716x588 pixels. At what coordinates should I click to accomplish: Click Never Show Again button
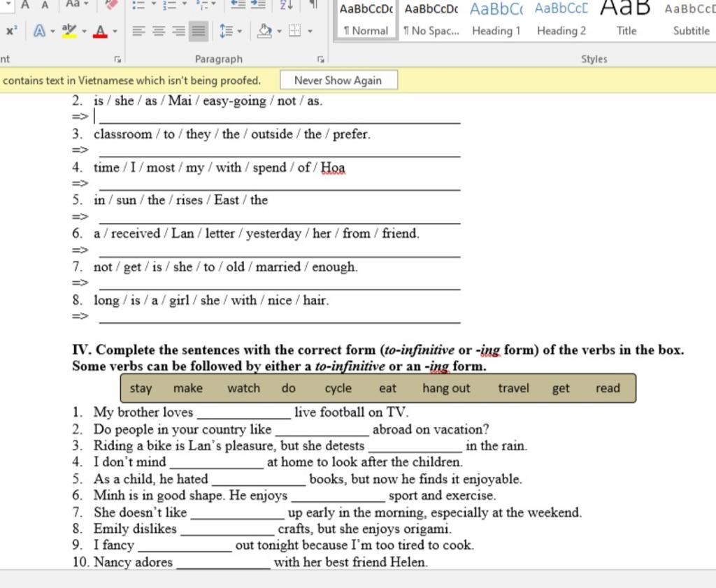click(x=338, y=80)
